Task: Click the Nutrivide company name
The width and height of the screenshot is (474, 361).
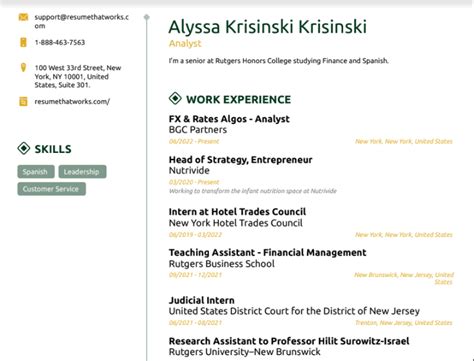Action: click(189, 170)
